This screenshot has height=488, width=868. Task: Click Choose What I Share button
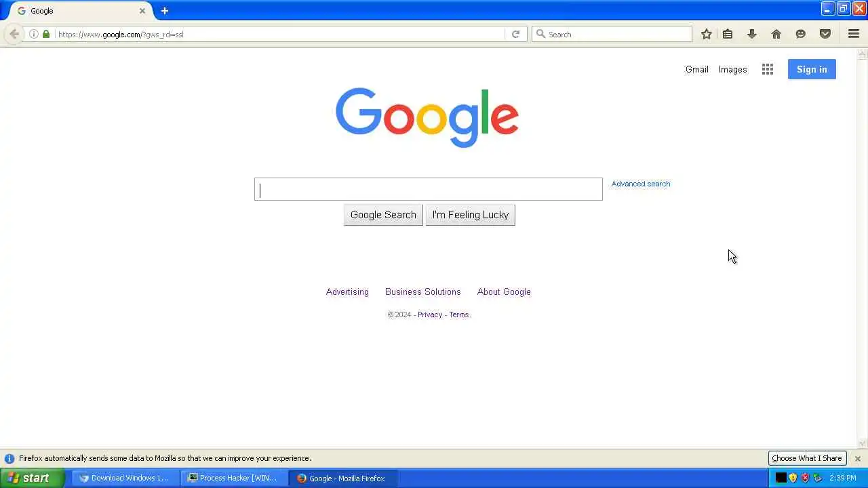[806, 459]
